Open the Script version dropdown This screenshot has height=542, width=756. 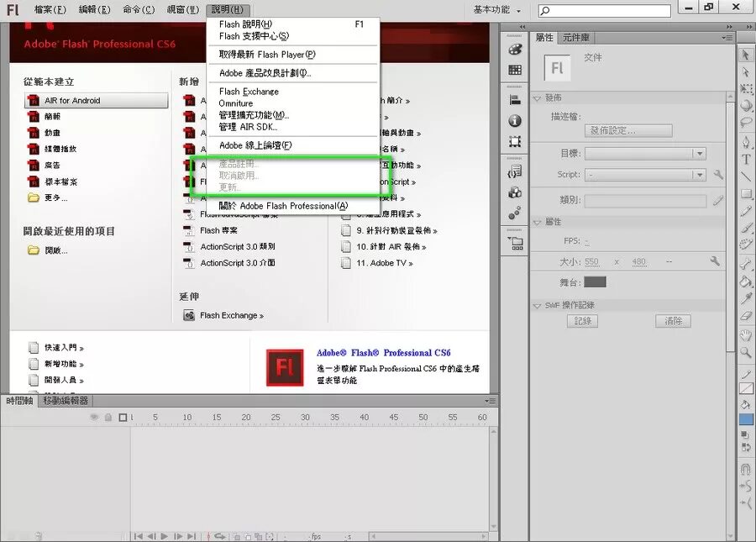646,175
